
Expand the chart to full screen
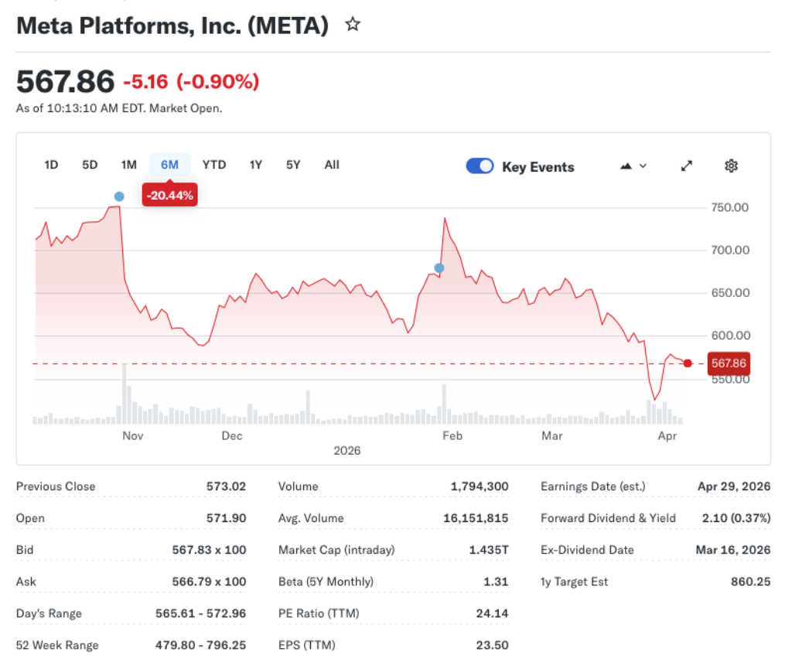click(x=687, y=165)
